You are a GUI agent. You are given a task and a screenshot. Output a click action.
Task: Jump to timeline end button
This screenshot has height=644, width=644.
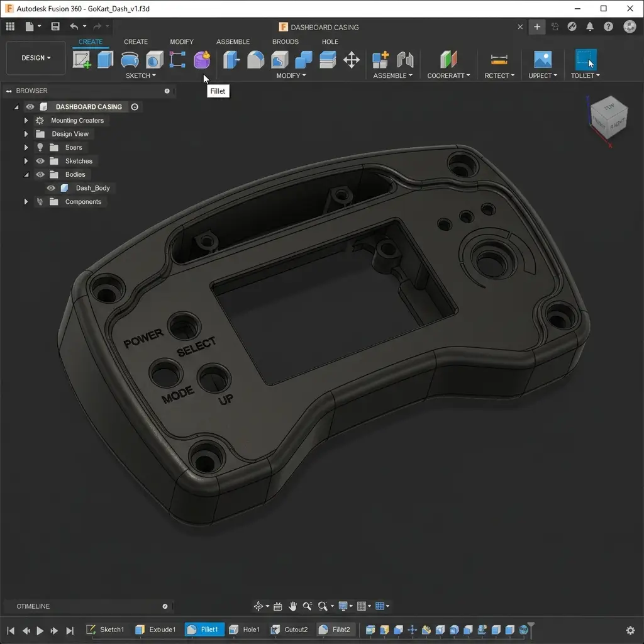pyautogui.click(x=70, y=630)
